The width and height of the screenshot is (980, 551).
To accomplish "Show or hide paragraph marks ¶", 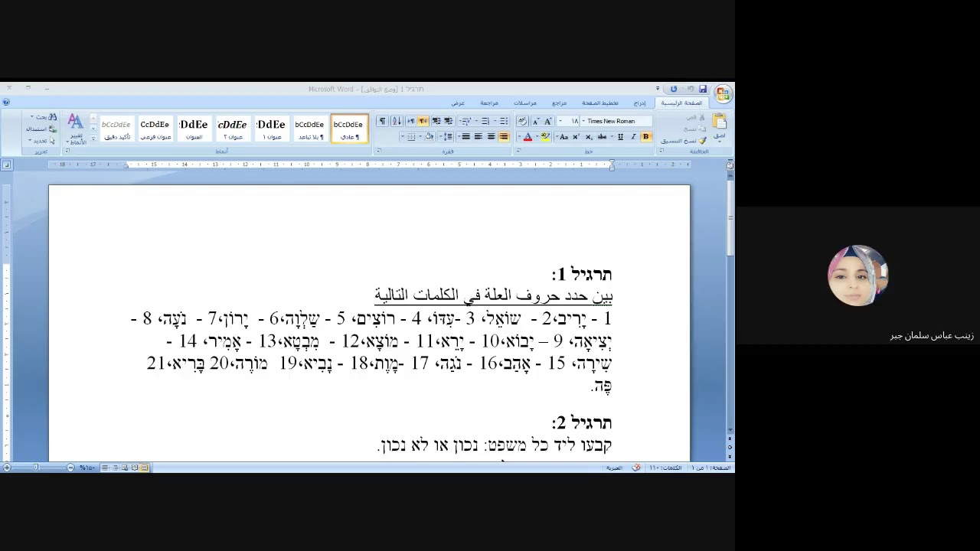I will click(382, 121).
